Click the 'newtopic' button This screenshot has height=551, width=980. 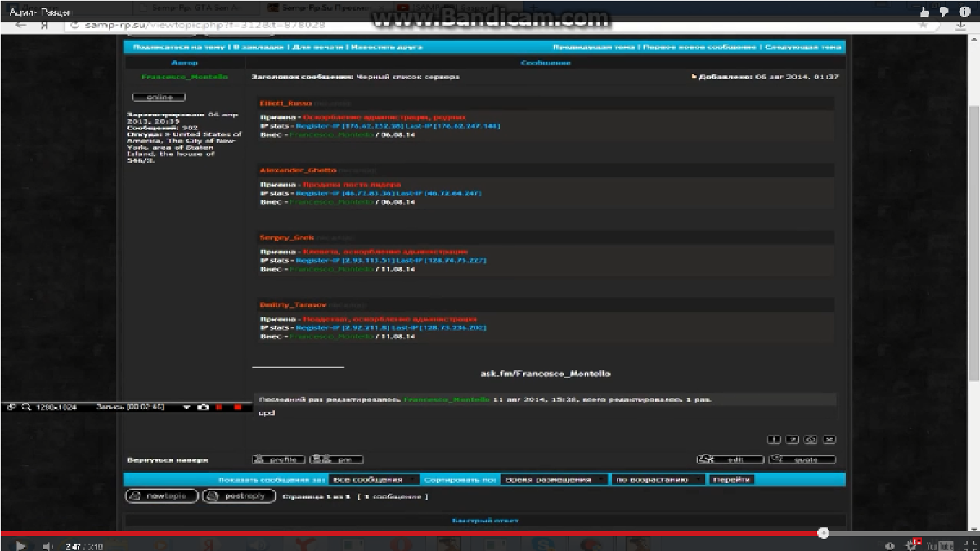coord(161,496)
